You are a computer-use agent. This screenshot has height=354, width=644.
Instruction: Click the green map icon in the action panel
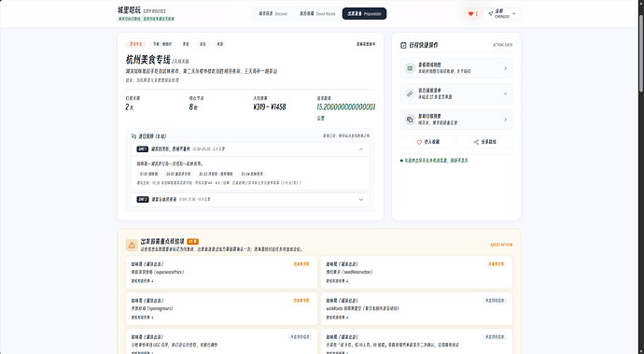410,68
